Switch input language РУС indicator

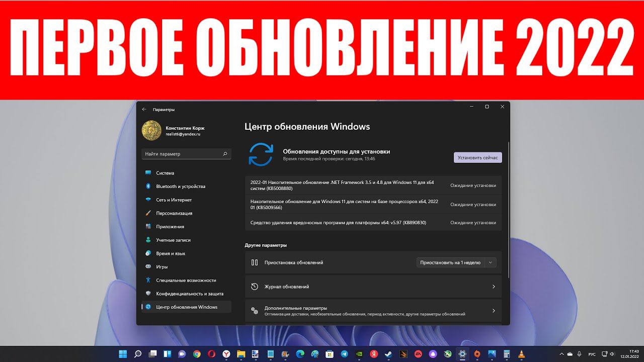coord(592,353)
